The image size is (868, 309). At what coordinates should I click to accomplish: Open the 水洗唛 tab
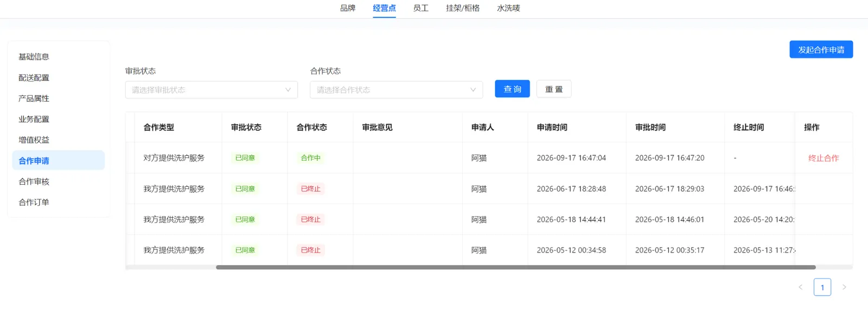[x=508, y=8]
